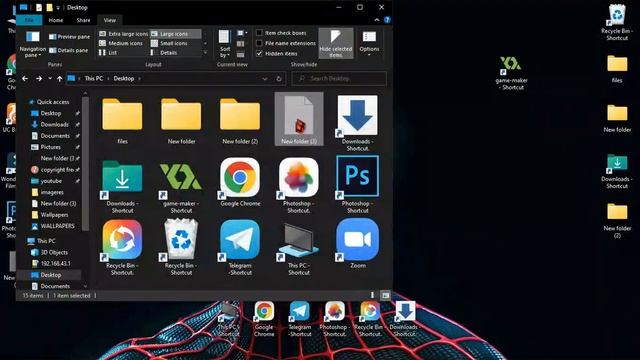The height and width of the screenshot is (360, 640).
Task: Switch to the Home tab
Action: (x=56, y=20)
